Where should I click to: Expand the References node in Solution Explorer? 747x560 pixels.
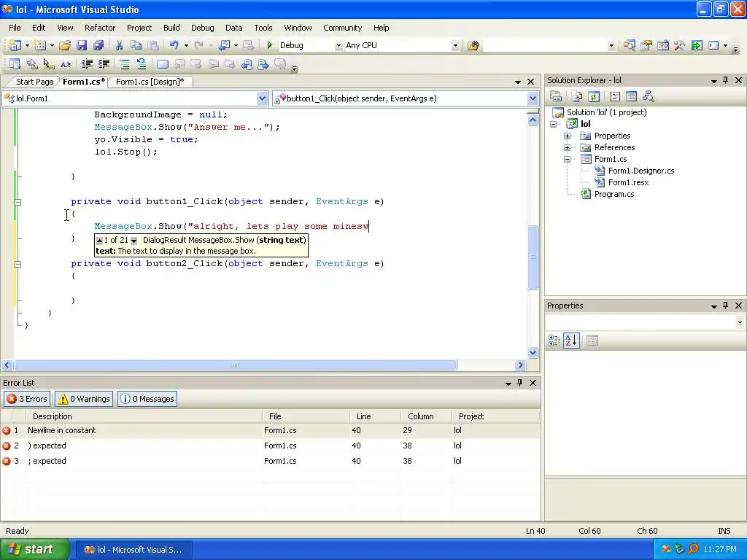[567, 147]
